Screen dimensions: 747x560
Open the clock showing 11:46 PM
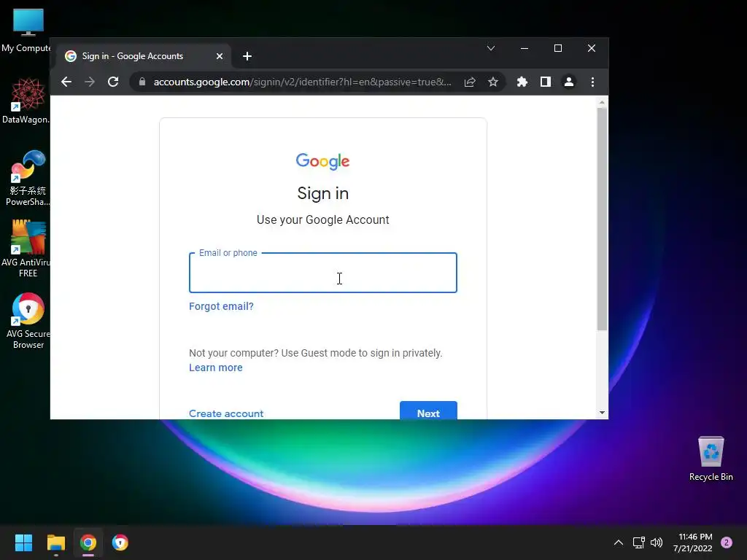[693, 542]
